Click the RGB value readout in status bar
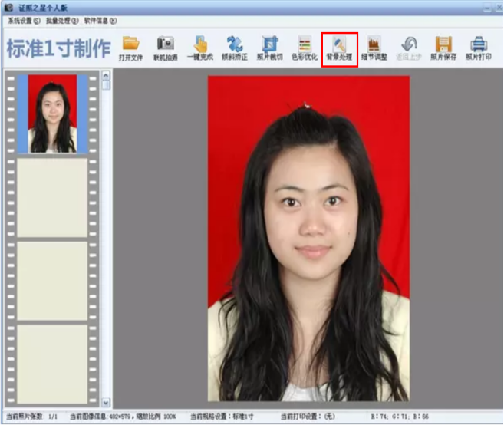Viewport: 504px width, 425px height. tap(400, 417)
